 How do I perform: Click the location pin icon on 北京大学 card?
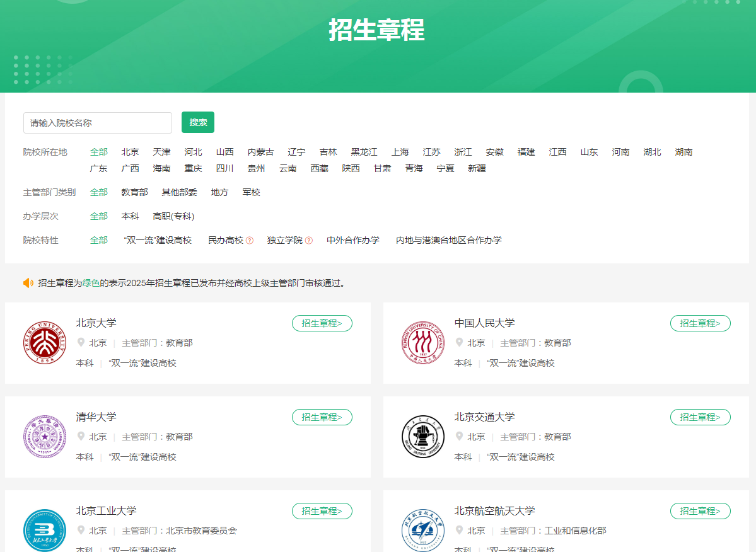click(81, 342)
